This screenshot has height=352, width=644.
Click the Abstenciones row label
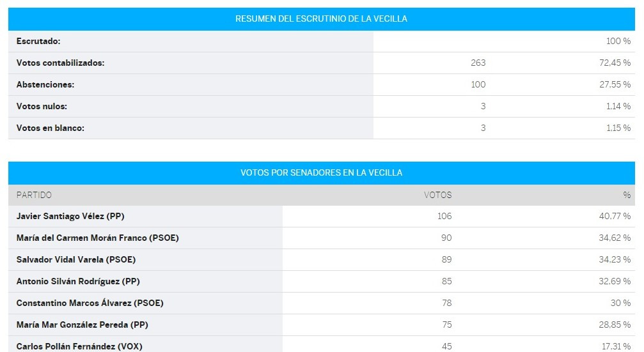45,84
